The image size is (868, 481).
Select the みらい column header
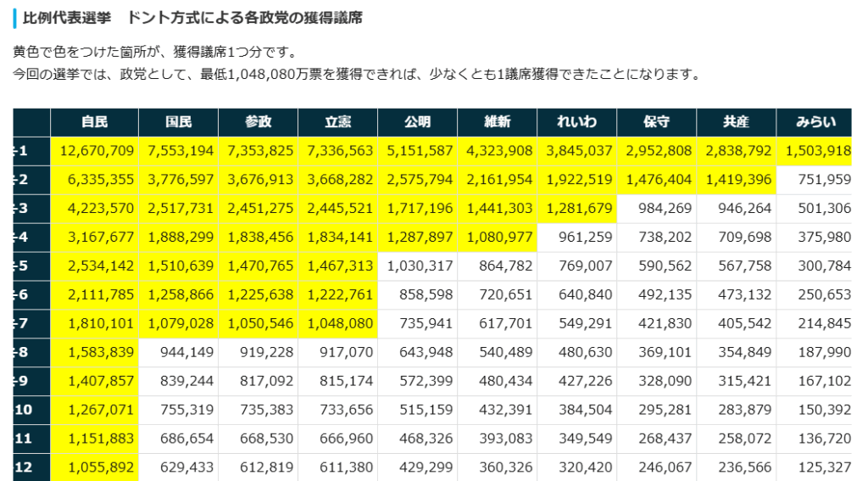tap(814, 122)
